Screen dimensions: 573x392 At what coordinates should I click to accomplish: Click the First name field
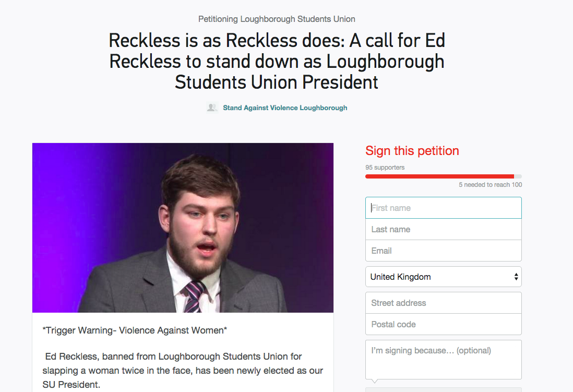point(443,208)
